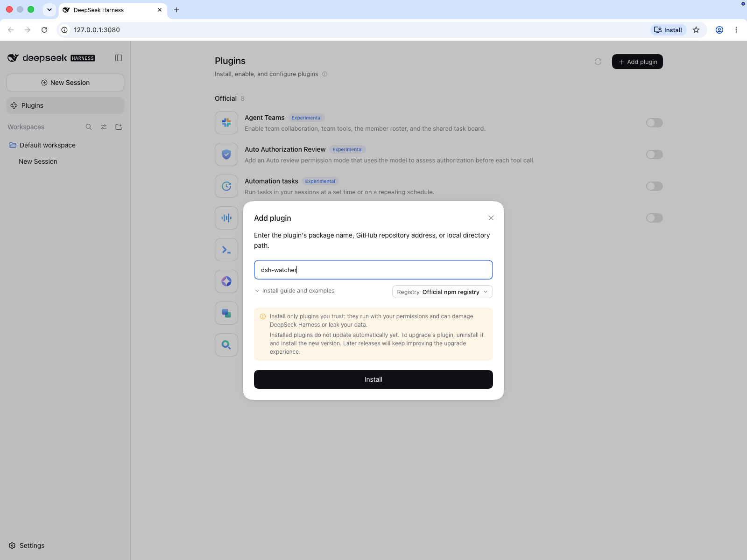Refresh the plugins list icon
Viewport: 747px width, 560px height.
point(598,62)
